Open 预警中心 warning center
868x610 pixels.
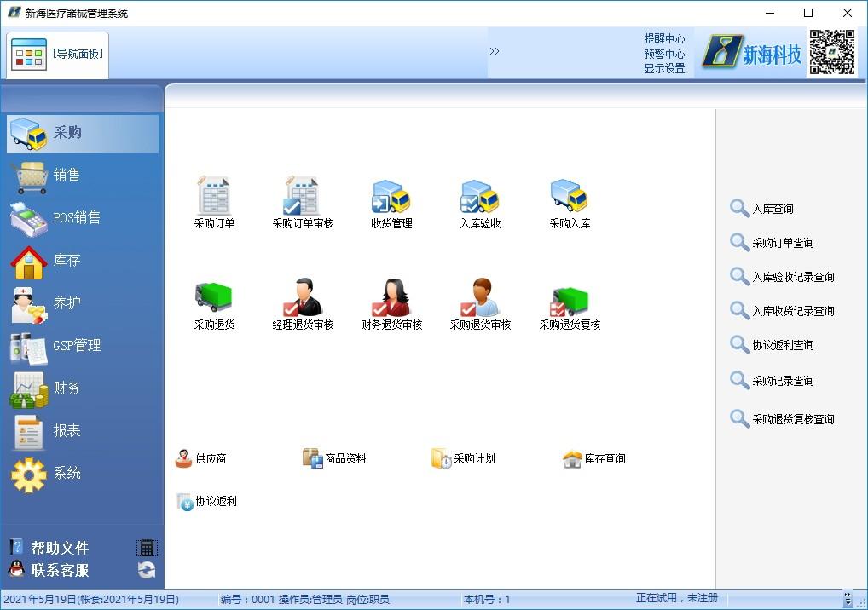click(x=664, y=54)
